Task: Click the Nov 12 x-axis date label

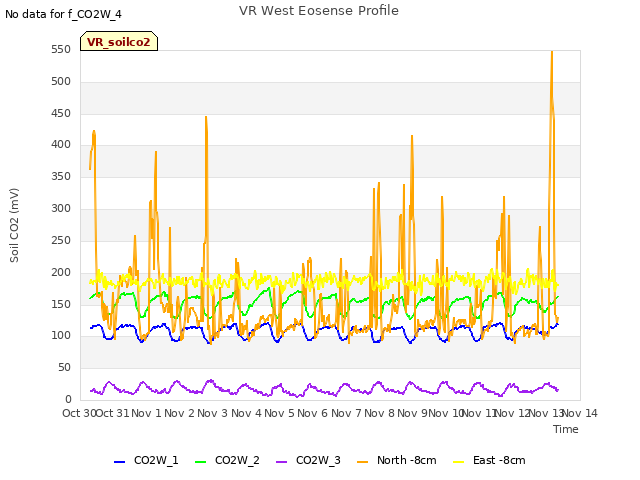Action: [513, 413]
